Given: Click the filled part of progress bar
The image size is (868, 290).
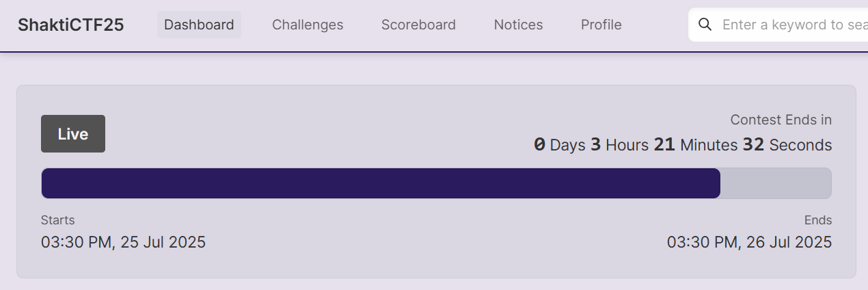Looking at the screenshot, I should [381, 183].
